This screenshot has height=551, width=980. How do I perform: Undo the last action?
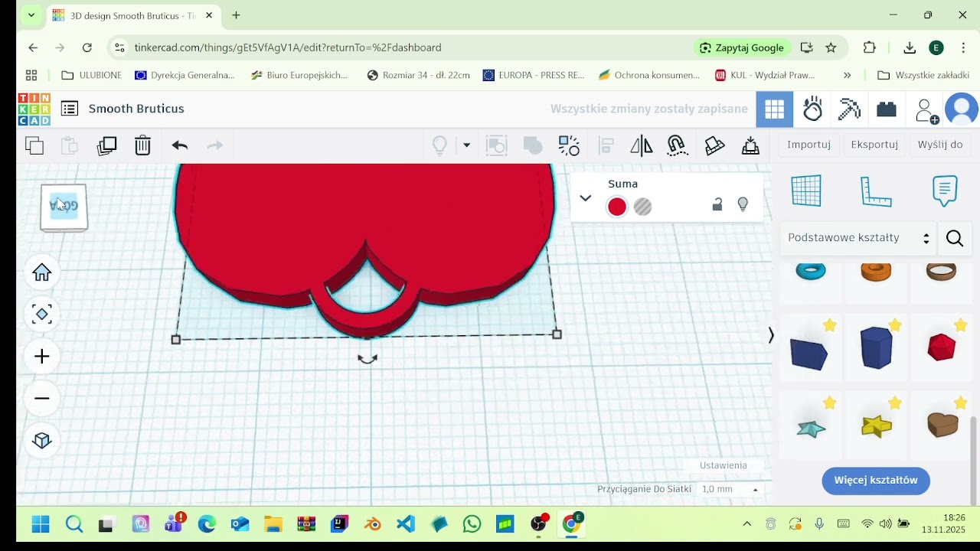point(180,145)
